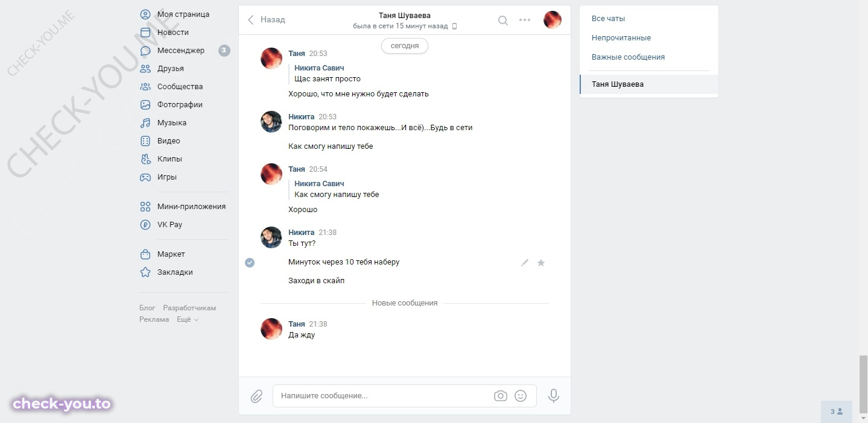
Task: Open Мессенджер speech bubble icon
Action: pyautogui.click(x=145, y=51)
